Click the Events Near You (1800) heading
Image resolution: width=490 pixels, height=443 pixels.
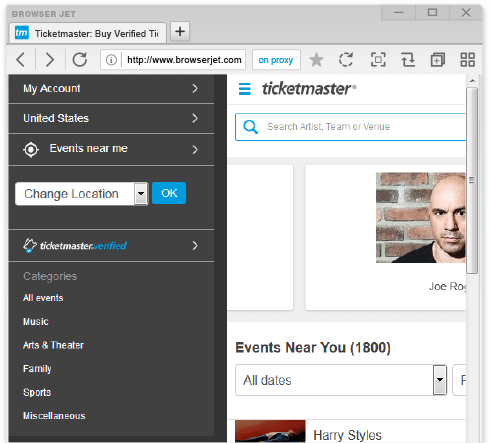313,347
